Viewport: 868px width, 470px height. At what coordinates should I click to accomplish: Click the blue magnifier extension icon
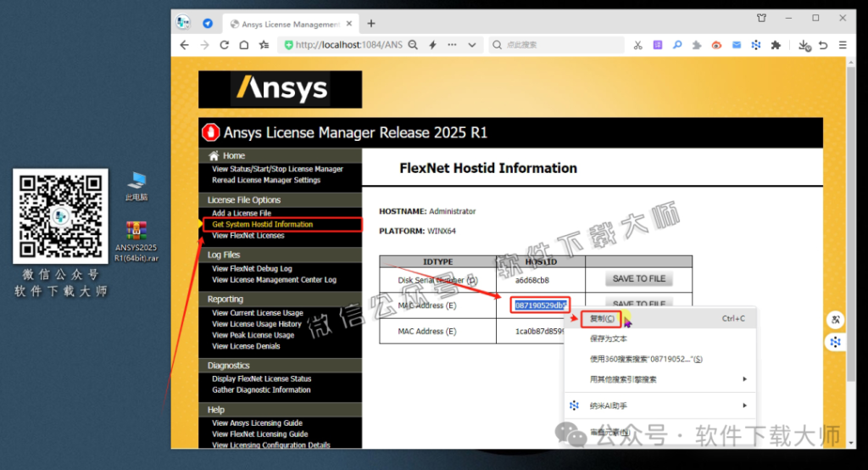677,45
